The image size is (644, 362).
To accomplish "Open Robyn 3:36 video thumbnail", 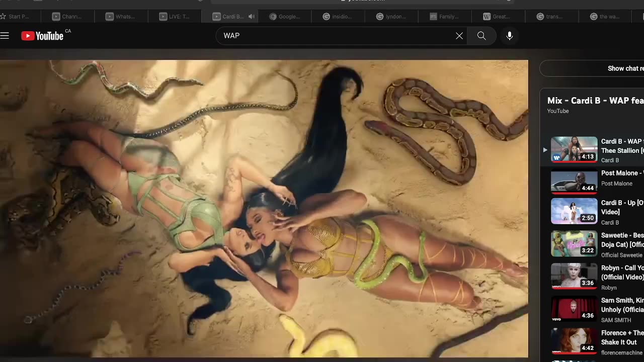I will pyautogui.click(x=574, y=276).
